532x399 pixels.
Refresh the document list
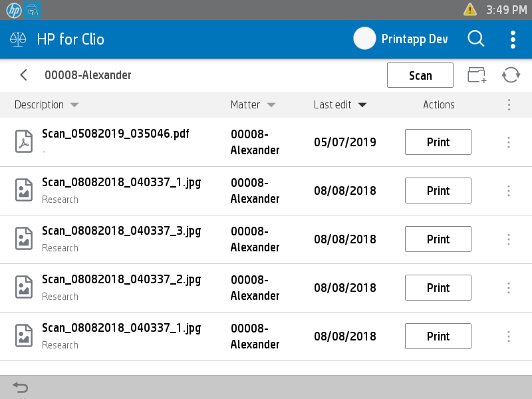point(511,75)
